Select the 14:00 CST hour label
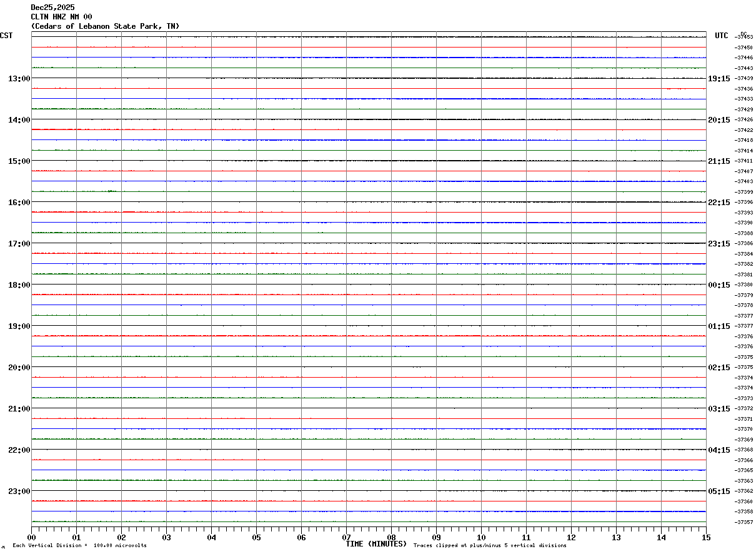The image size is (756, 554). (x=19, y=120)
